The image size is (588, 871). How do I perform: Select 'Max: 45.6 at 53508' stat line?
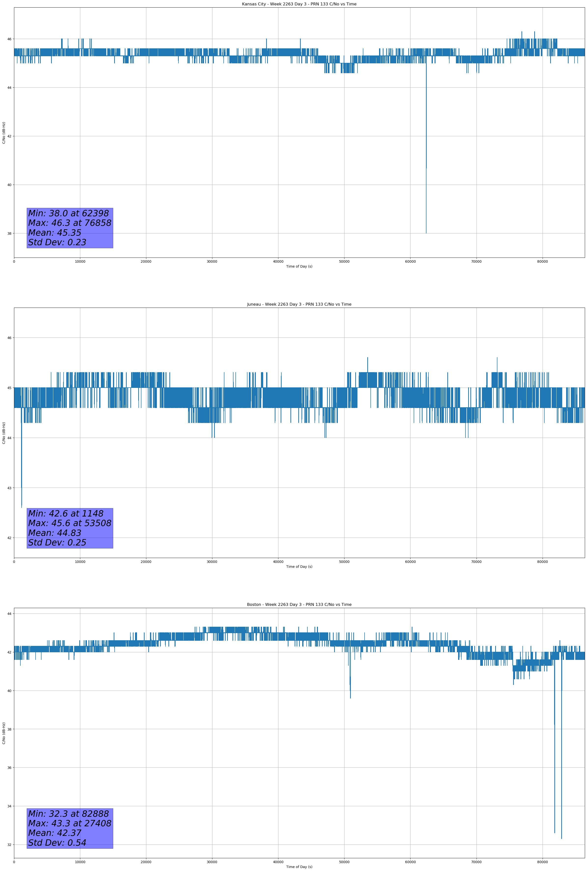pyautogui.click(x=70, y=523)
